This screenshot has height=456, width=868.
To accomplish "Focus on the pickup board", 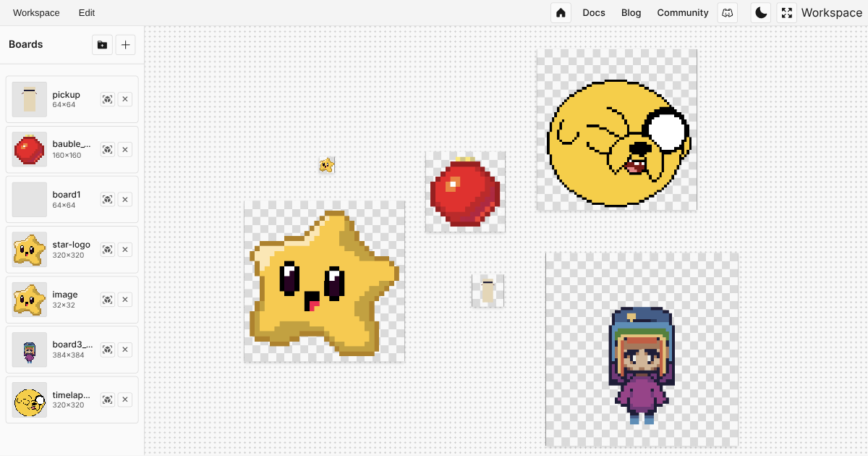I will [108, 99].
